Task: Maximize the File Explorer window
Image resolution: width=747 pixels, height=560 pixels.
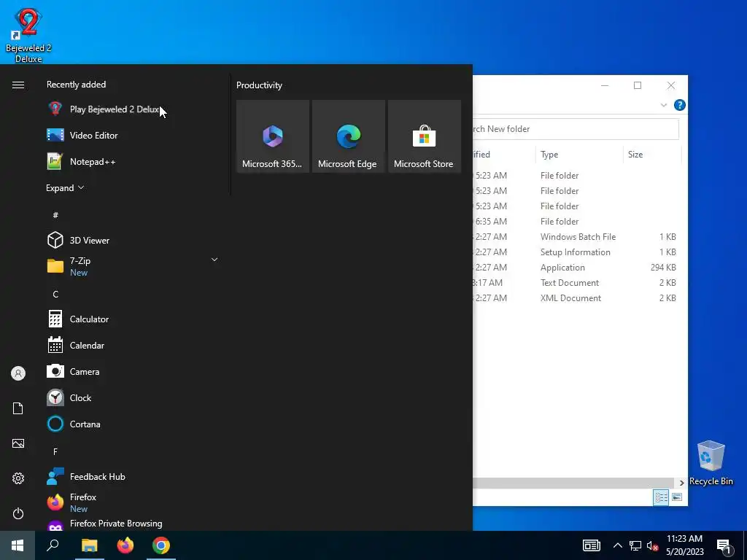Action: (x=638, y=85)
